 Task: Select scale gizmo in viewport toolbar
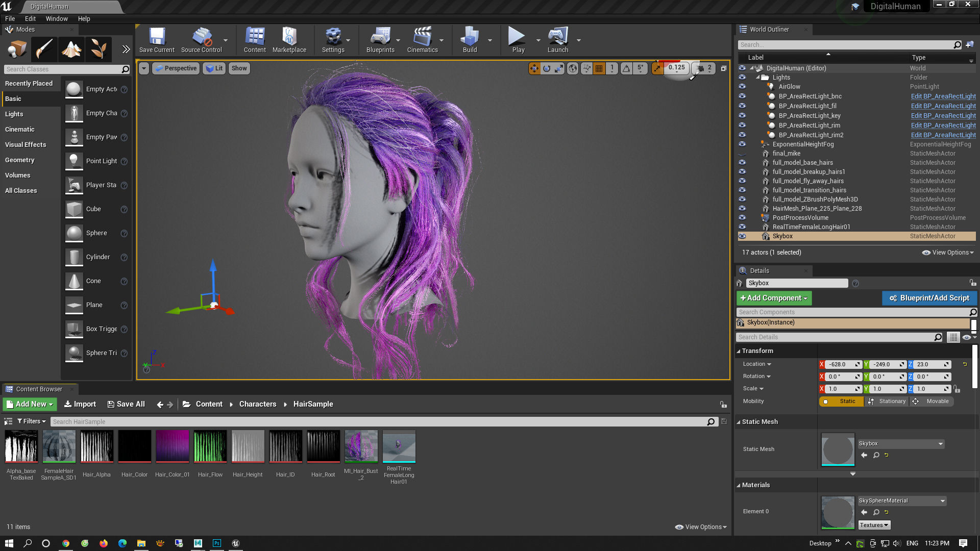pyautogui.click(x=559, y=68)
